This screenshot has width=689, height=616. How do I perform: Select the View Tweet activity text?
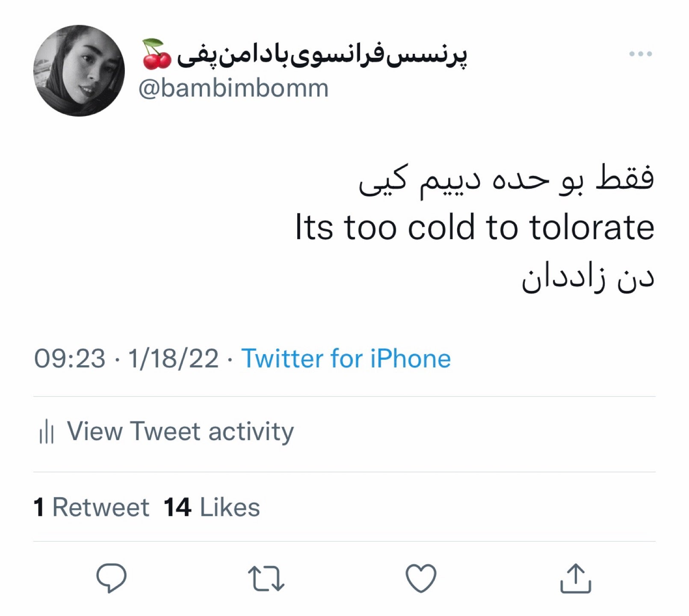pyautogui.click(x=180, y=431)
